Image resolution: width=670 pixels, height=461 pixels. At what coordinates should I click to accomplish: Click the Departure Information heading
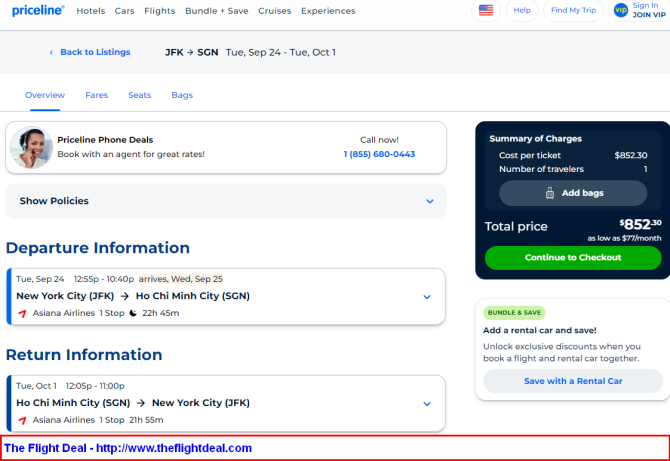(98, 248)
